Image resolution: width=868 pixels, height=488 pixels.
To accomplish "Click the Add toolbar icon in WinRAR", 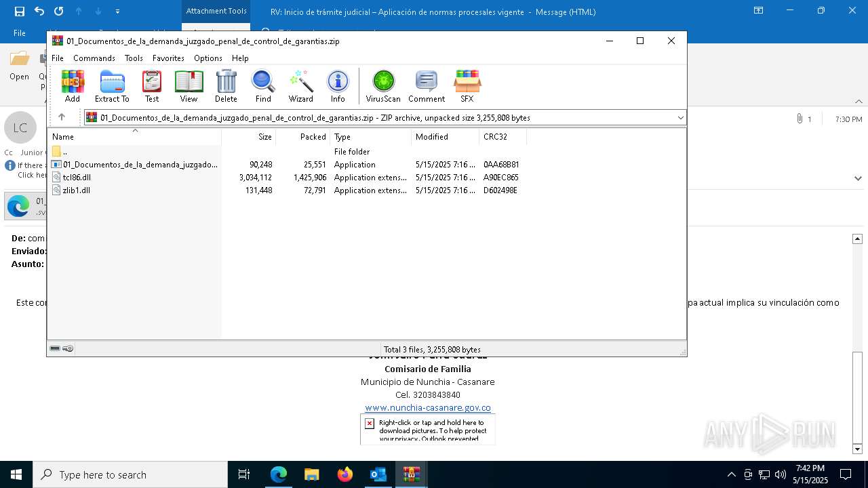I will tap(73, 86).
